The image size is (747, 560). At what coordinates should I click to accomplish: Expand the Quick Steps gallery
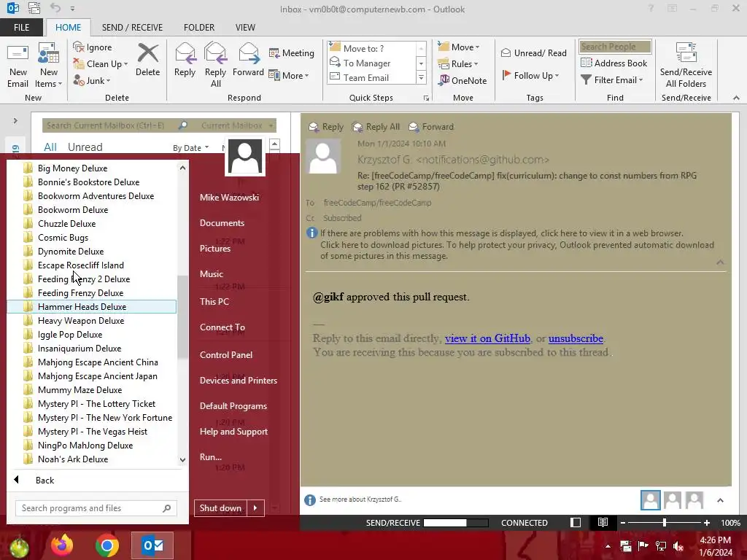coord(421,77)
